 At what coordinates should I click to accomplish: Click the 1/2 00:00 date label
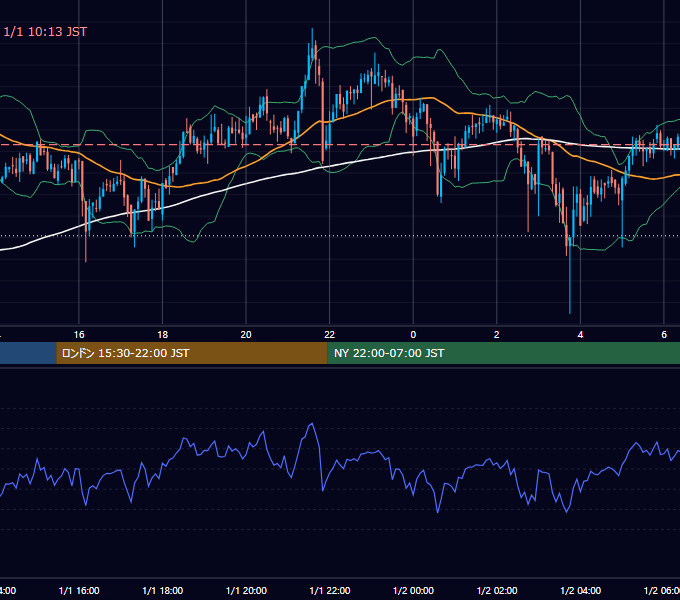click(413, 590)
